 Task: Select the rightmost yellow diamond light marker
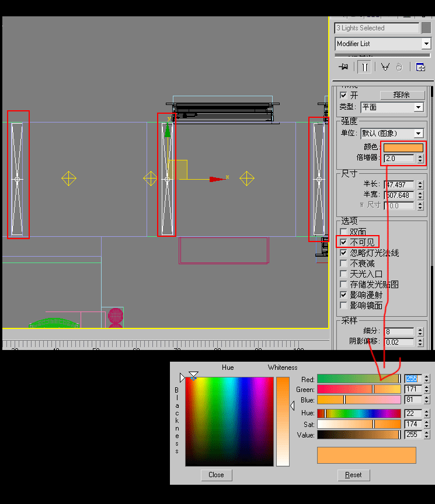247,178
